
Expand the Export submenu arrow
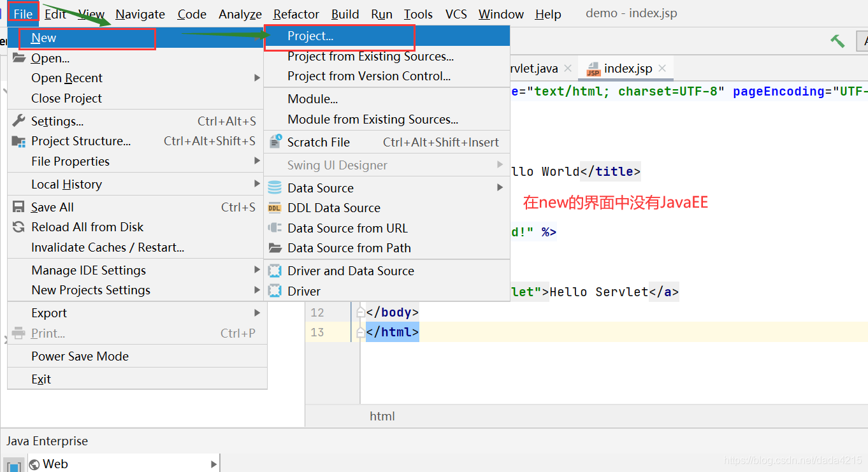257,313
